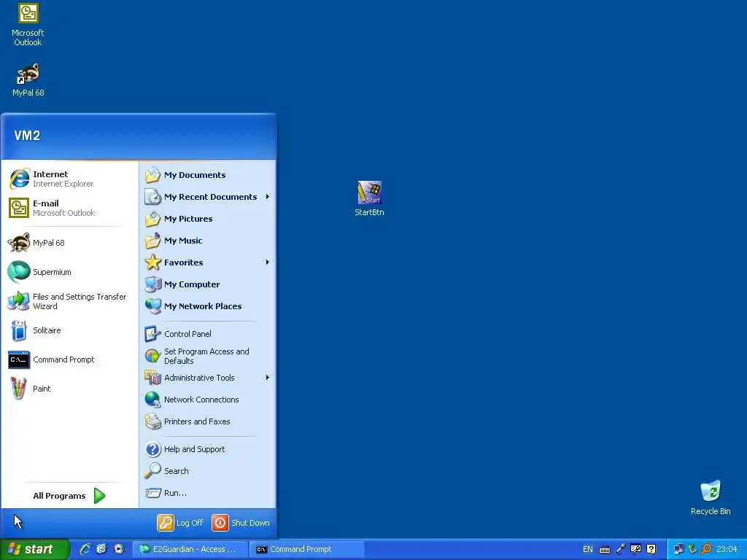Click the Shut Down button
Image resolution: width=747 pixels, height=560 pixels.
click(x=241, y=523)
